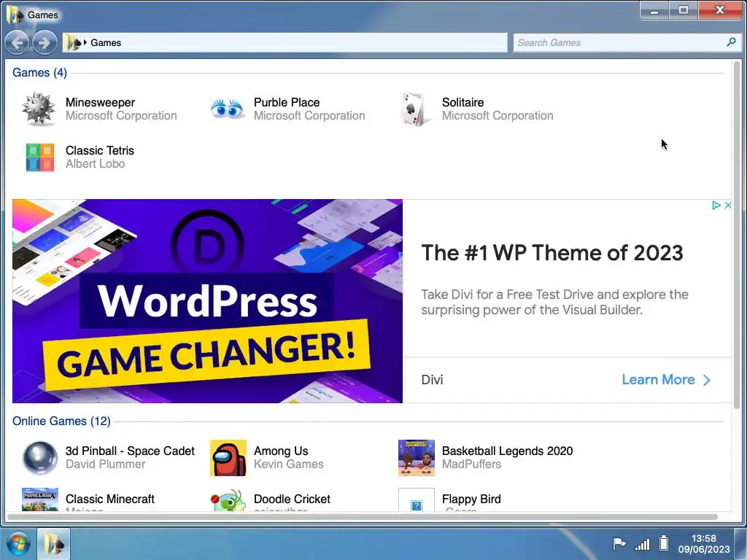Click the search magnifier icon
The height and width of the screenshot is (560, 747).
tap(731, 42)
